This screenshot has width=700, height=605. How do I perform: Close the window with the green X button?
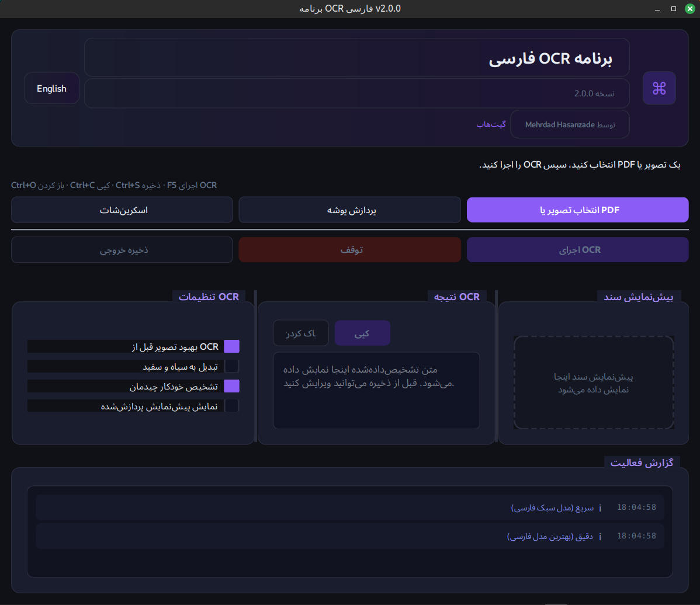(x=690, y=9)
